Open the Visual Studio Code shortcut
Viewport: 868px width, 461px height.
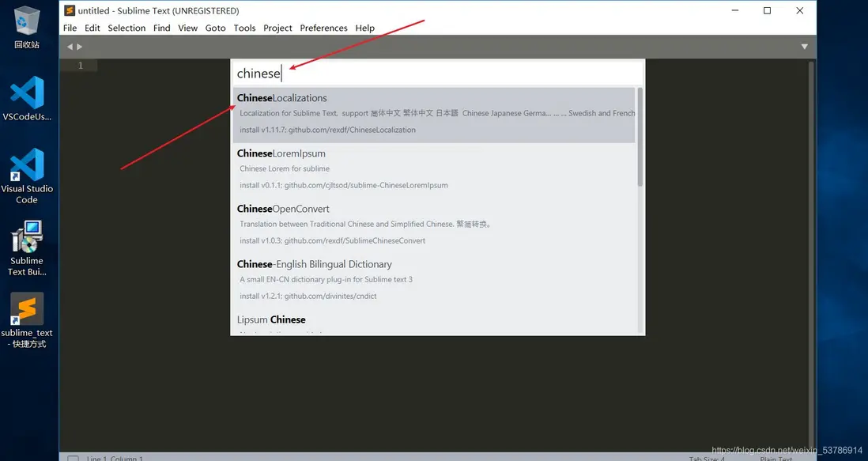(27, 176)
